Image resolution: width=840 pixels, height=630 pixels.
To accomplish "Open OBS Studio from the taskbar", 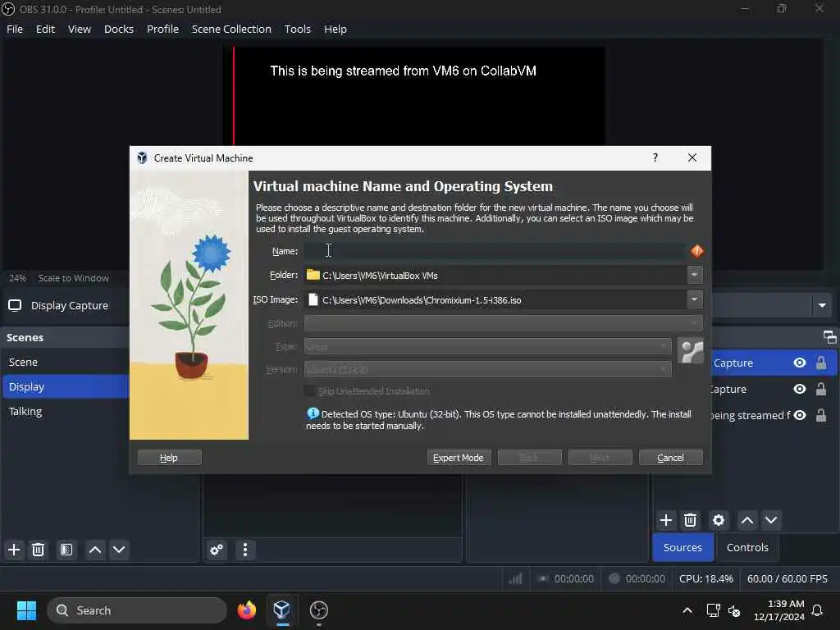I will (x=319, y=610).
